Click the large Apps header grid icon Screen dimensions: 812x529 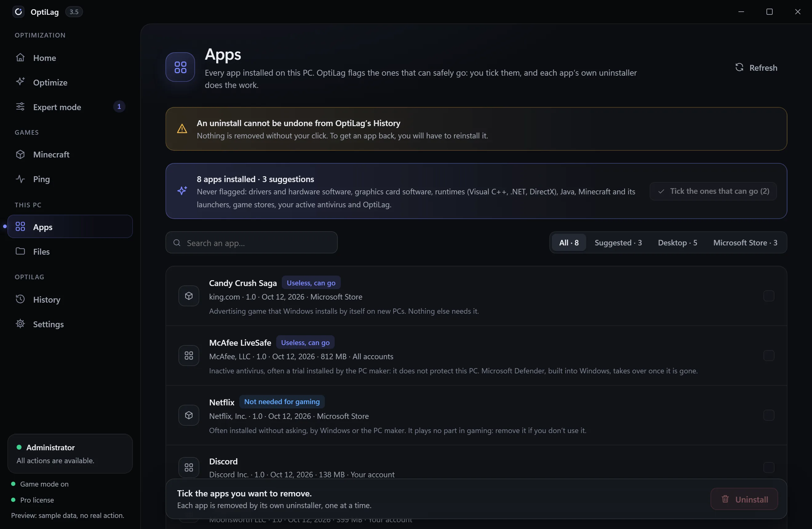click(180, 67)
